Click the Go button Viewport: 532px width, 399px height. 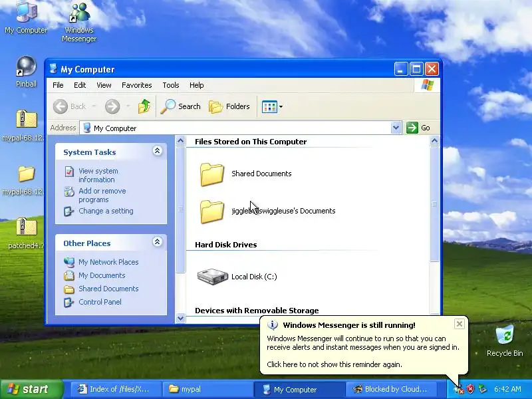pos(418,128)
